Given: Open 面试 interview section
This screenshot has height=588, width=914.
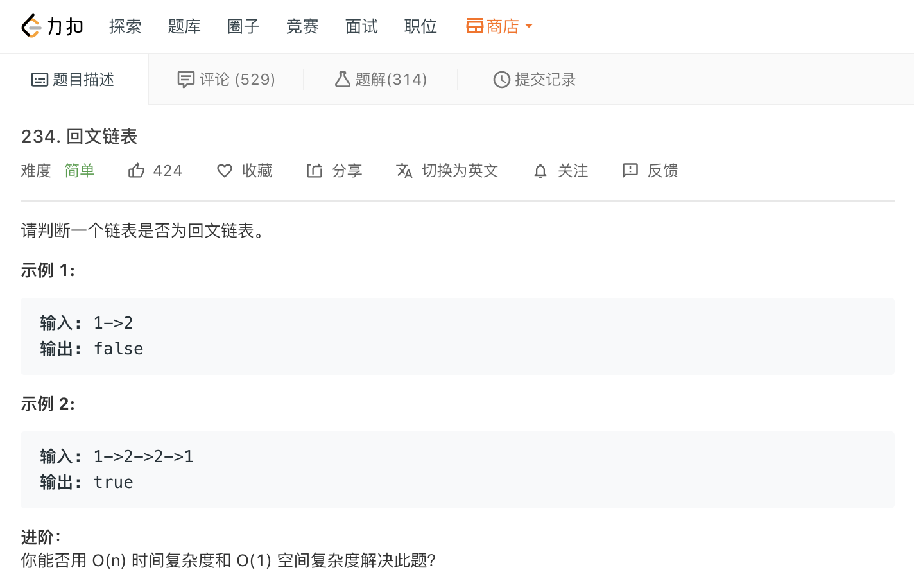Looking at the screenshot, I should [x=361, y=26].
